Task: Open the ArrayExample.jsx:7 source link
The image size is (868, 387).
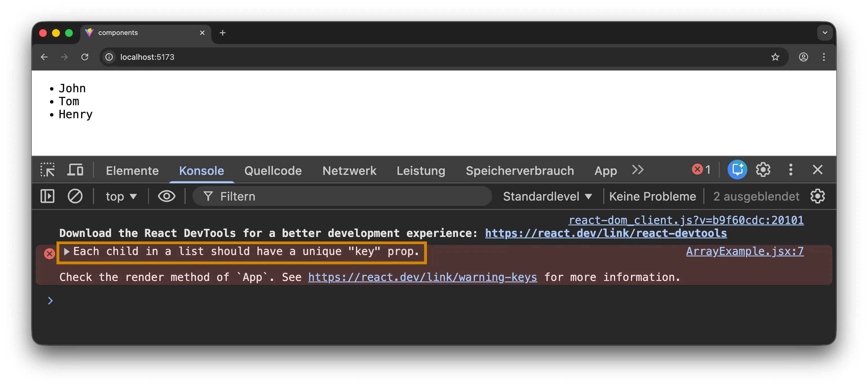Action: [x=745, y=252]
